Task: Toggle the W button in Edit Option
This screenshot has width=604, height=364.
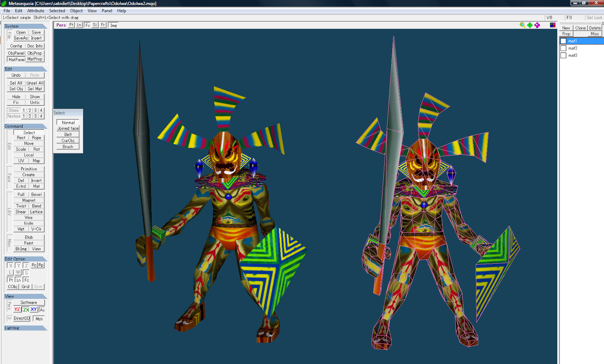Action: 18,272
